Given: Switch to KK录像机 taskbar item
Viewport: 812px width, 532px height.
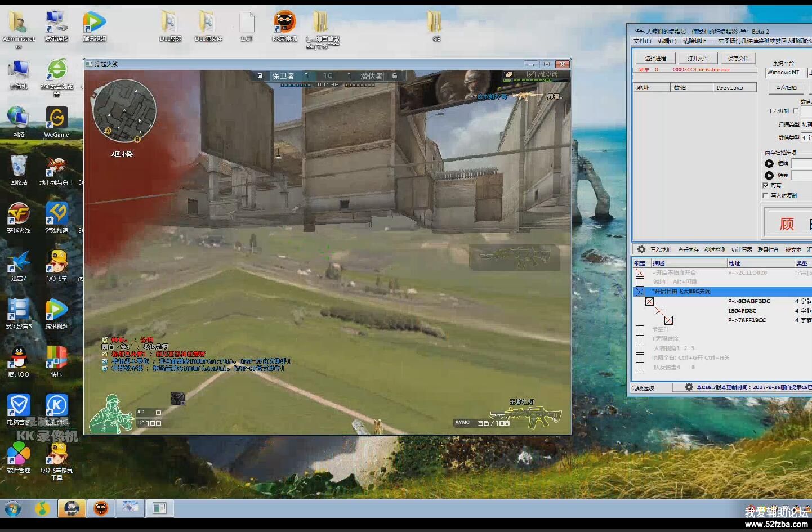Looking at the screenshot, I should coord(101,508).
